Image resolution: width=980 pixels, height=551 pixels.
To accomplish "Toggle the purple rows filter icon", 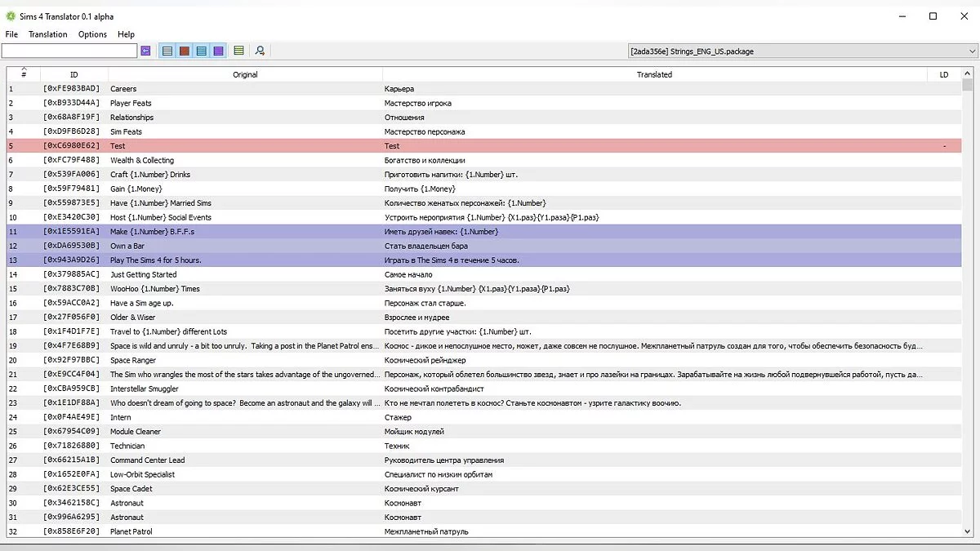I will tap(218, 51).
